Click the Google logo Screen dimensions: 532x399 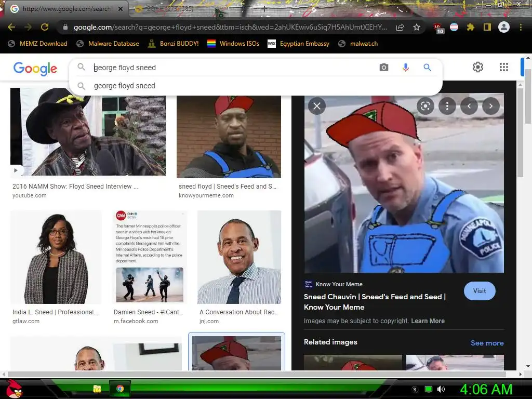35,69
